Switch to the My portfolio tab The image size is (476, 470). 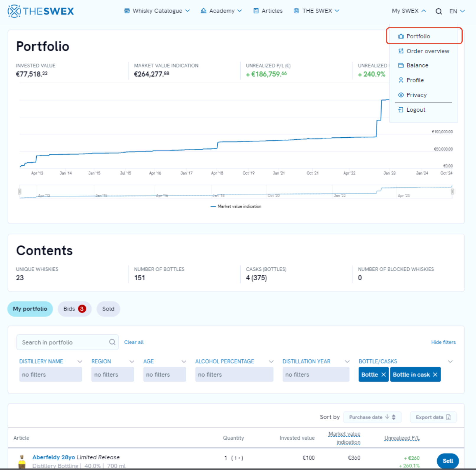(x=30, y=309)
